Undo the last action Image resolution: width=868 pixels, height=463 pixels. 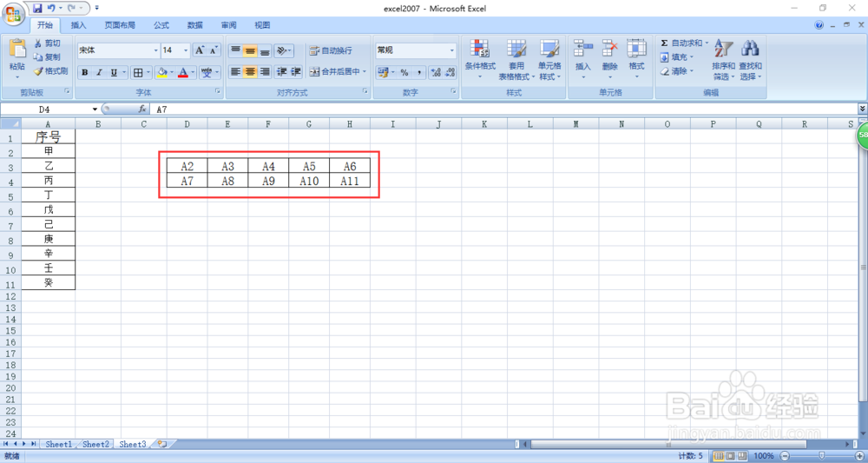(51, 9)
